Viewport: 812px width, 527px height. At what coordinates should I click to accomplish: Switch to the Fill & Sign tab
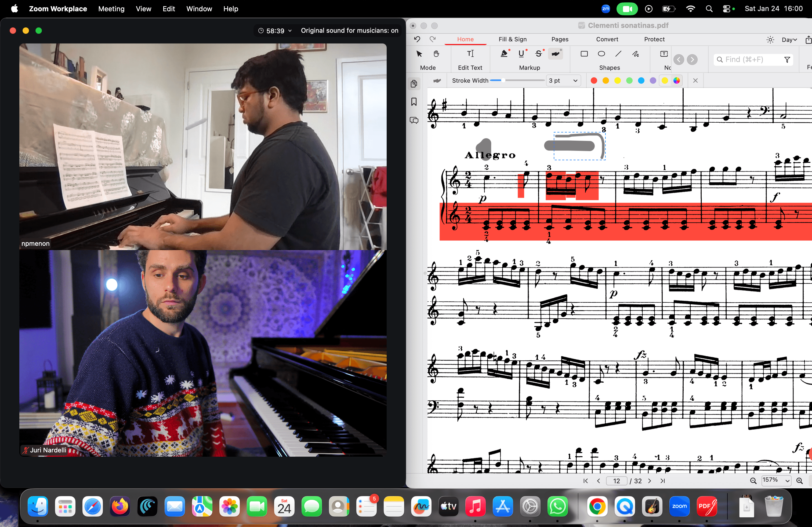coord(512,39)
